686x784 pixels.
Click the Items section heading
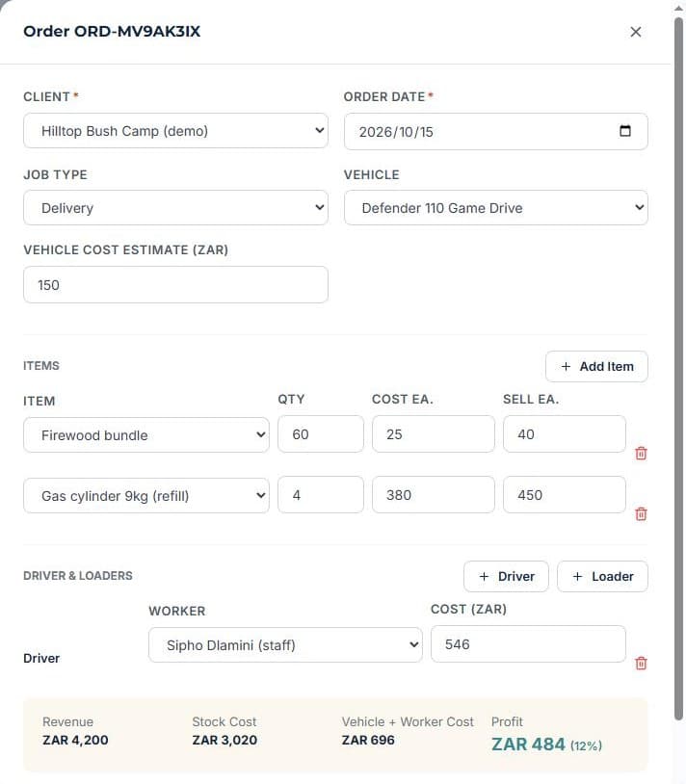click(x=41, y=365)
